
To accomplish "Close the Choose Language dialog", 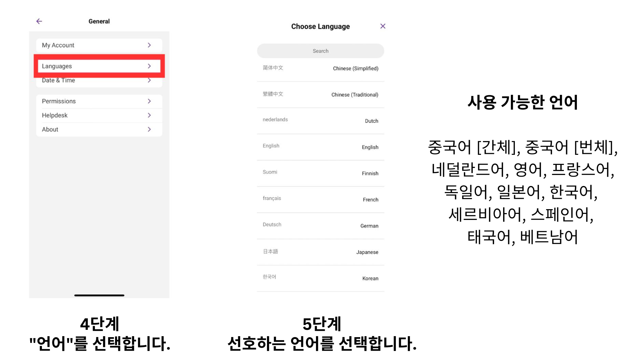I will point(383,26).
